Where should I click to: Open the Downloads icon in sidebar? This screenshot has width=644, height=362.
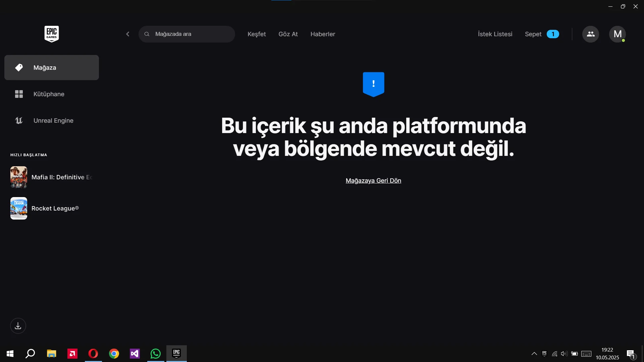(18, 325)
